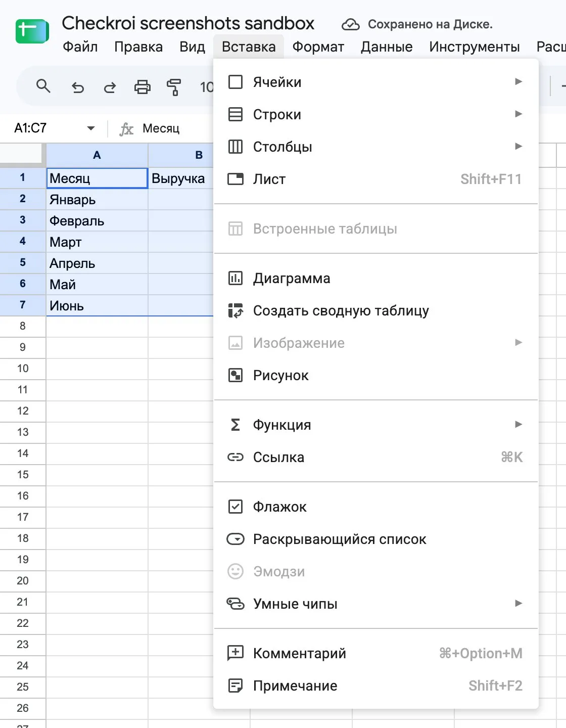This screenshot has width=566, height=728.
Task: Click cell containing Апрель
Action: (x=97, y=263)
